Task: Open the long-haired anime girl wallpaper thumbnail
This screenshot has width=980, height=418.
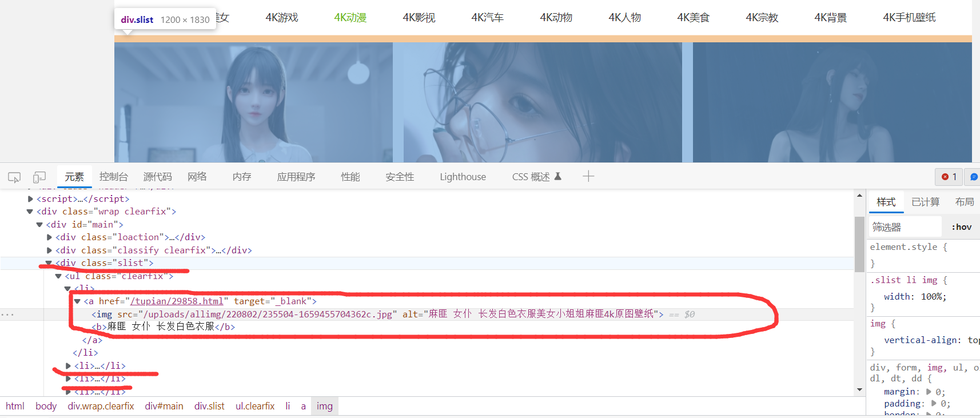Action: tap(253, 102)
